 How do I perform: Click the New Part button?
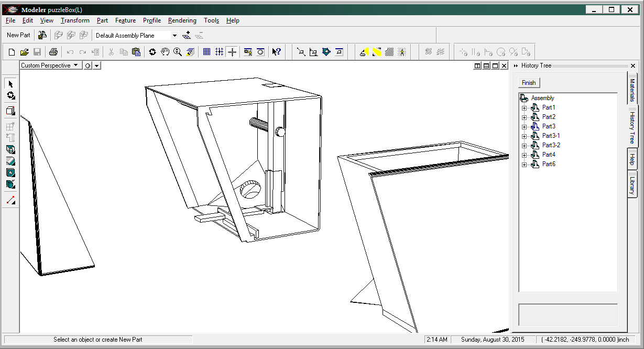tap(18, 35)
